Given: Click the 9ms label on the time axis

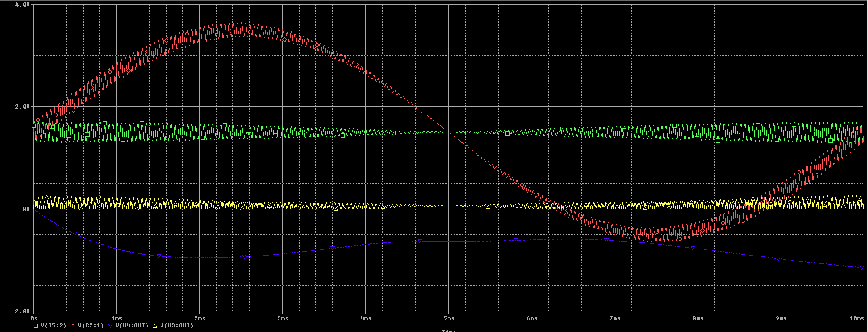Looking at the screenshot, I should coord(781,318).
